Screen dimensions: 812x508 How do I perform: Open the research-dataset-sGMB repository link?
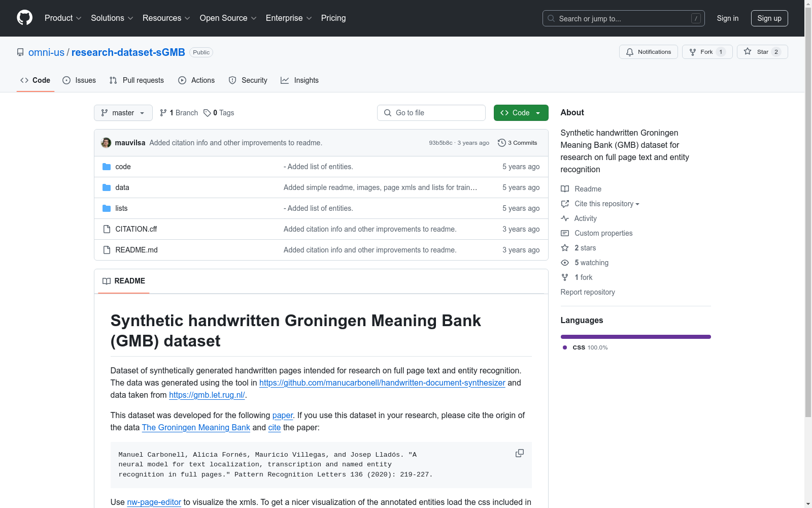point(128,52)
